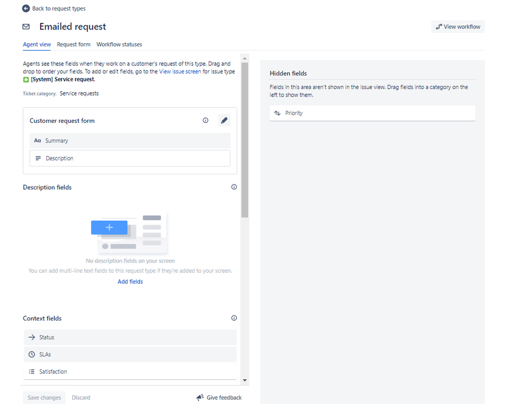This screenshot has width=526, height=420.
Task: Click the Context fields heading
Action: point(42,318)
